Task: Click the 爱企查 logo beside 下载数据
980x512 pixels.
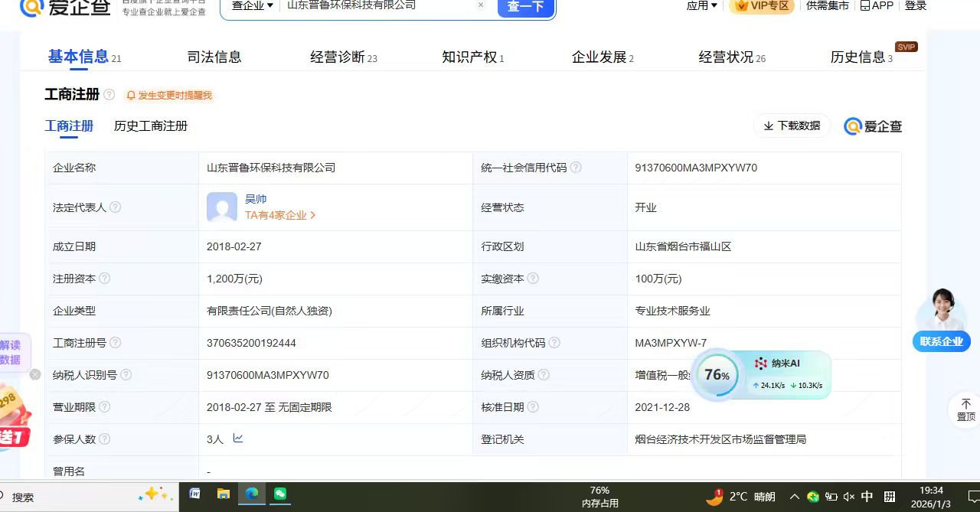Action: tap(873, 126)
